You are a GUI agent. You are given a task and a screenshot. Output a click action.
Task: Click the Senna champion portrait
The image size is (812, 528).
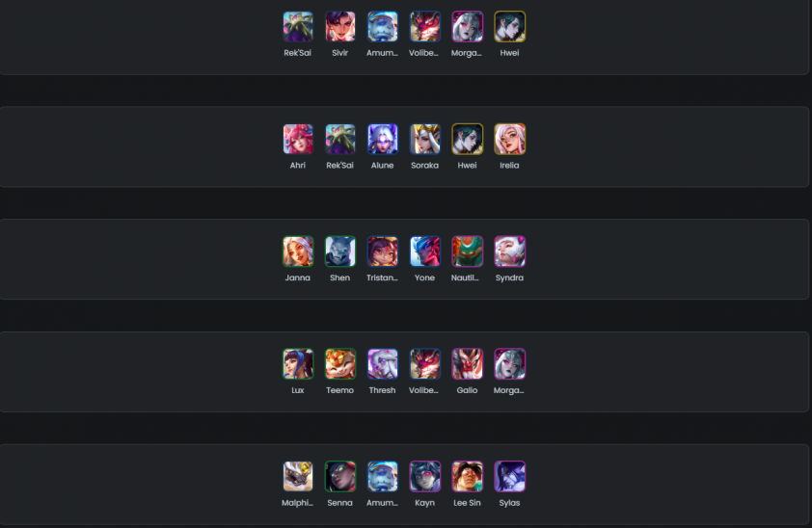pos(340,476)
